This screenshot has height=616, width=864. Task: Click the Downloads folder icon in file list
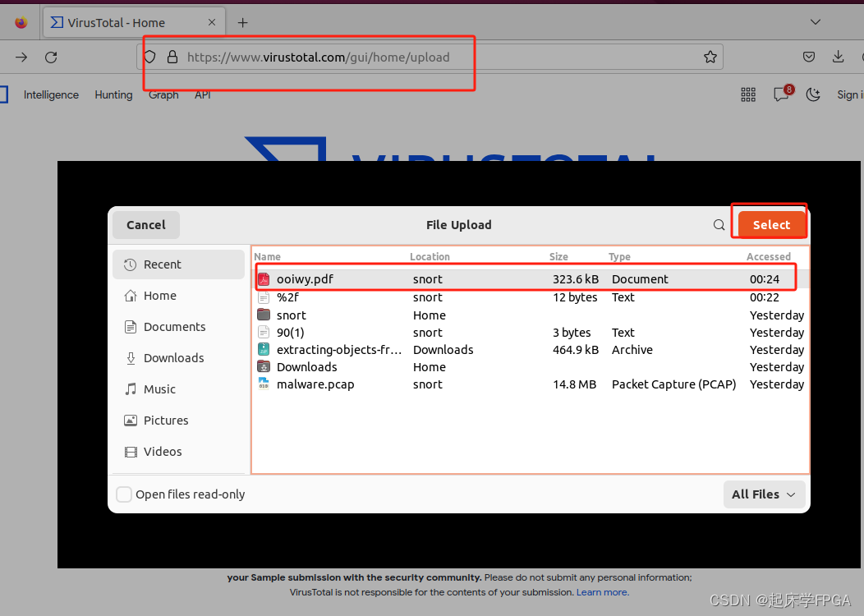click(264, 367)
